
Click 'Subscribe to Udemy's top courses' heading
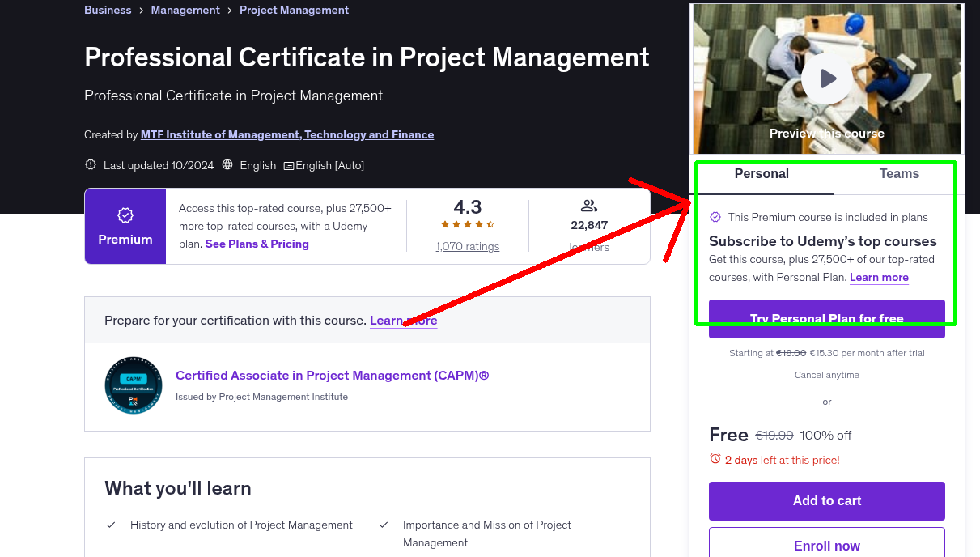(823, 241)
